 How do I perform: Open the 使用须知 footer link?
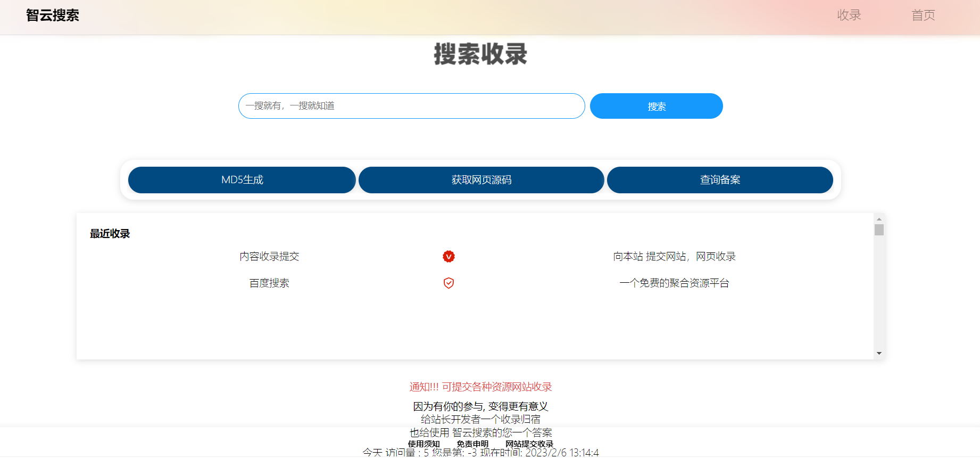coord(423,444)
